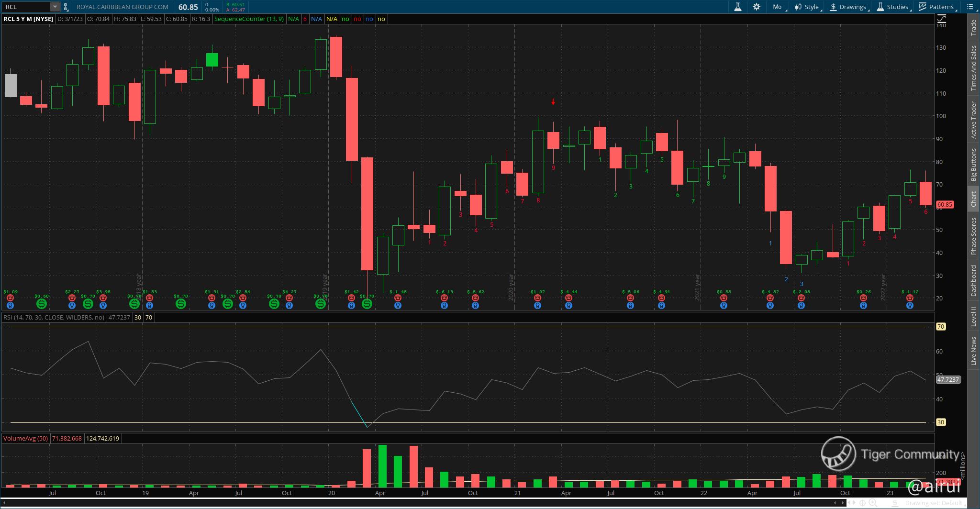The height and width of the screenshot is (509, 980).
Task: Expand the RCL symbol dropdown arrow
Action: [x=55, y=7]
